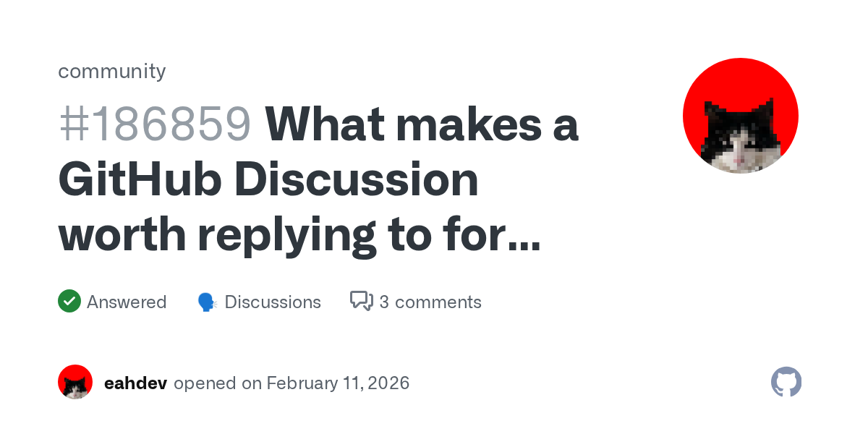This screenshot has height=434, width=868.
Task: Click the "opened on" text
Action: (218, 383)
